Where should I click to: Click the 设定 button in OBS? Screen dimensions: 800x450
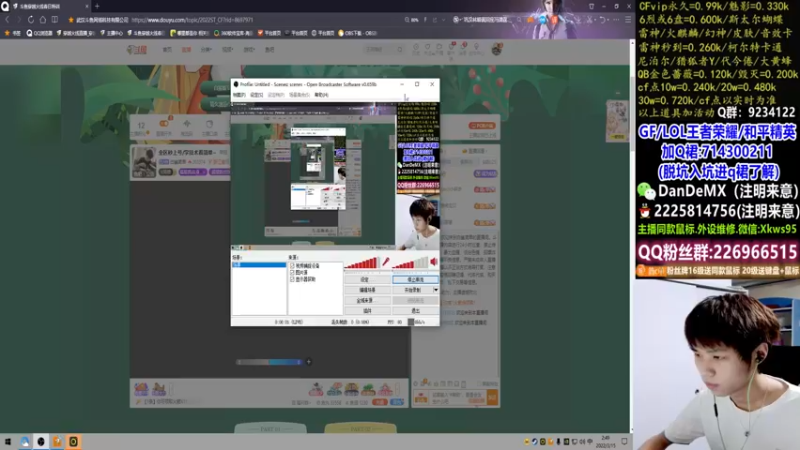pos(367,280)
